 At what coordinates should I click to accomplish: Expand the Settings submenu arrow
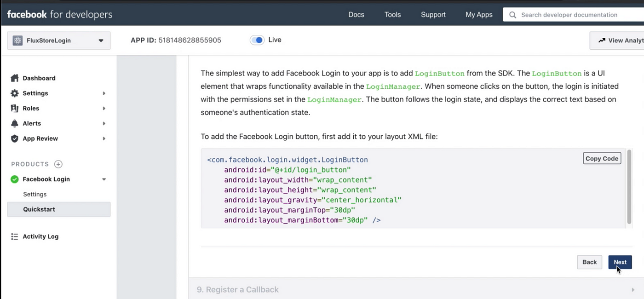point(104,93)
